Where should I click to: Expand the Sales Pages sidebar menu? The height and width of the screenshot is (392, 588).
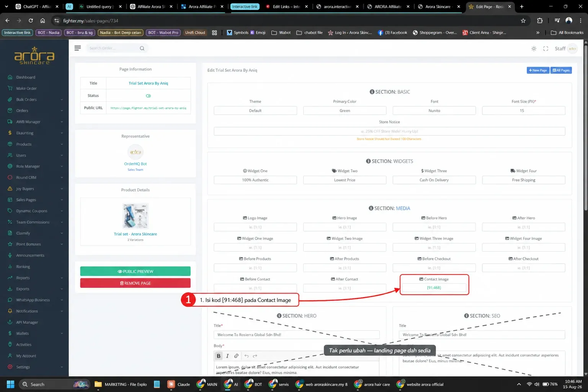pos(35,200)
